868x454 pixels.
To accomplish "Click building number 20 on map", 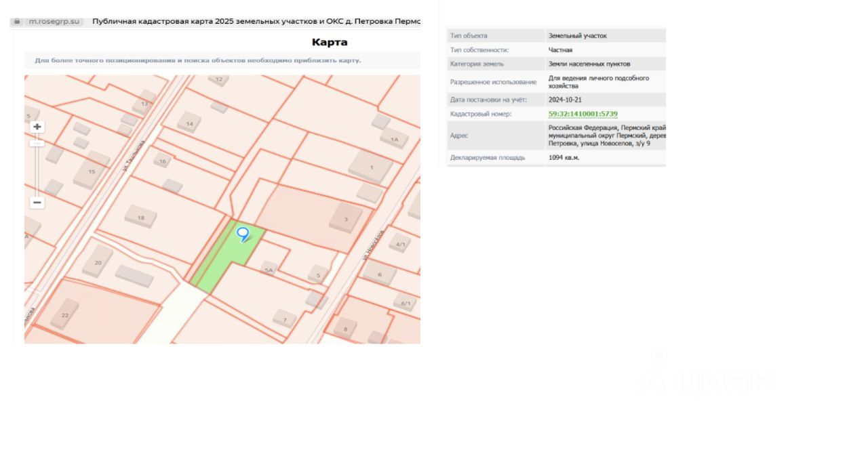I will pos(98,262).
